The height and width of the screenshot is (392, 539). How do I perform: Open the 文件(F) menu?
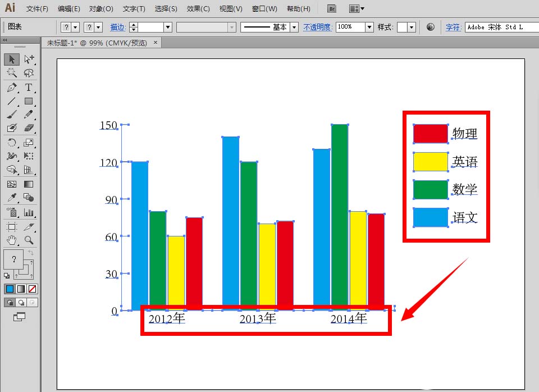[x=37, y=9]
